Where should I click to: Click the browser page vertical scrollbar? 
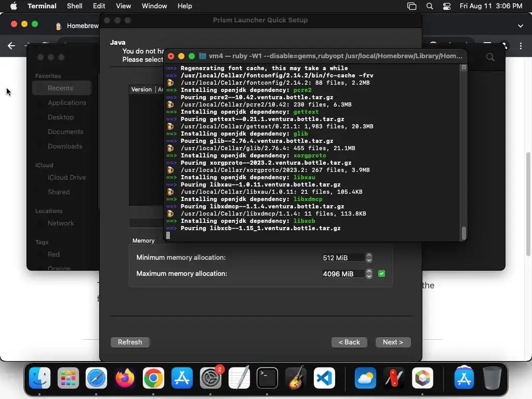click(528, 204)
